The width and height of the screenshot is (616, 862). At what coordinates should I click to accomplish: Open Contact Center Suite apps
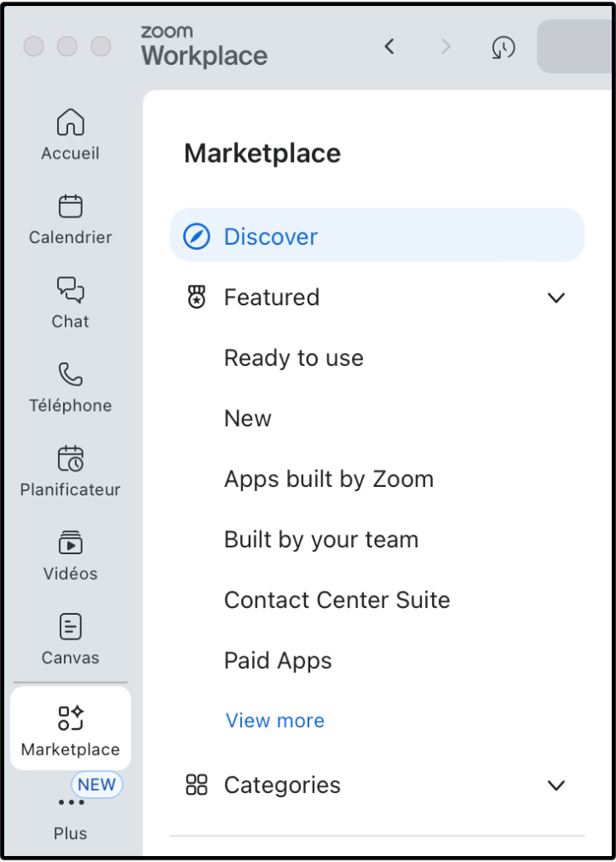point(337,599)
